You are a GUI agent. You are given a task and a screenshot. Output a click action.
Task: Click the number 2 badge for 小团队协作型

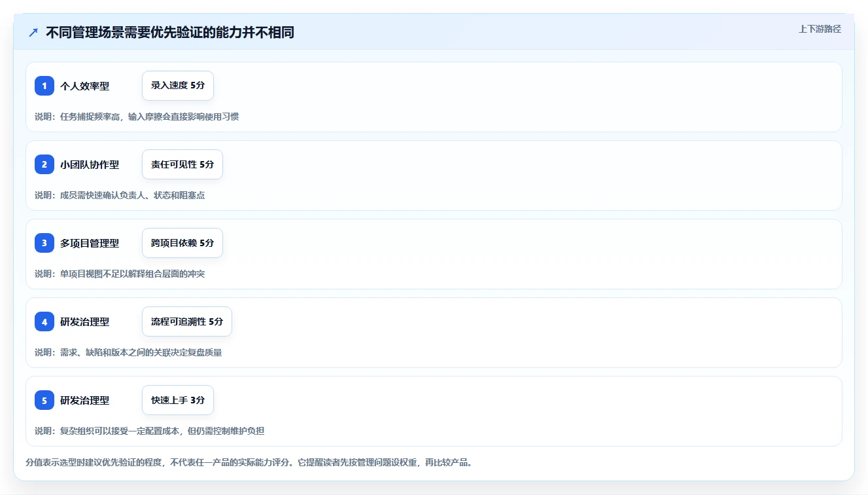pos(44,164)
